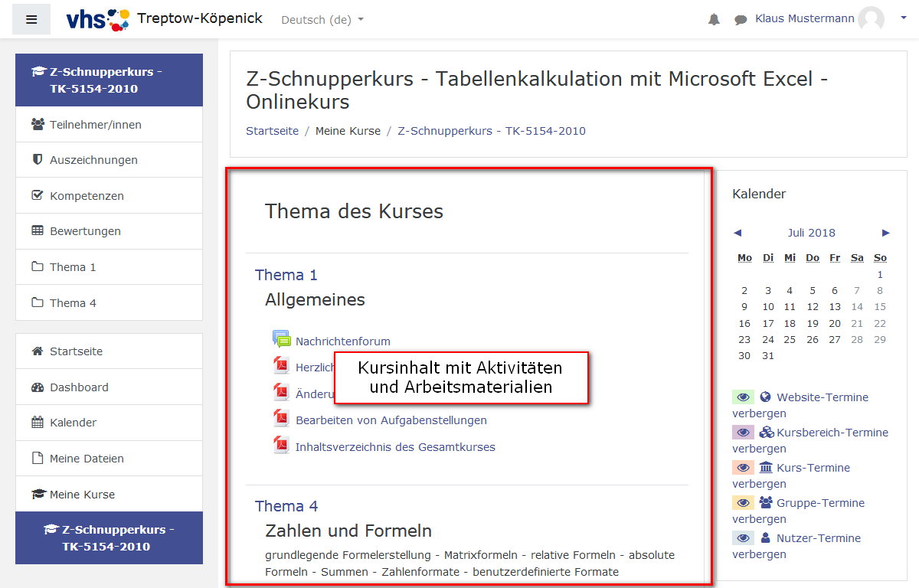The height and width of the screenshot is (588, 919).
Task: Open Inhaltsverzeichnis des Gesamtkurses PDF
Action: [395, 447]
